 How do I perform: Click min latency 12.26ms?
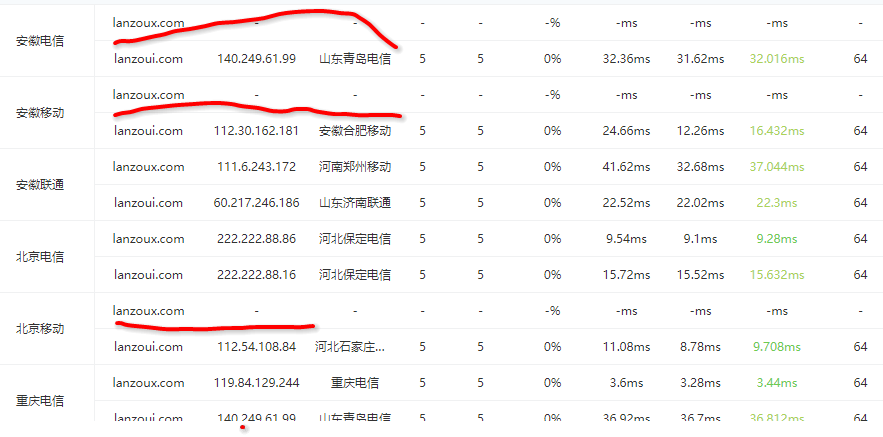pyautogui.click(x=701, y=131)
